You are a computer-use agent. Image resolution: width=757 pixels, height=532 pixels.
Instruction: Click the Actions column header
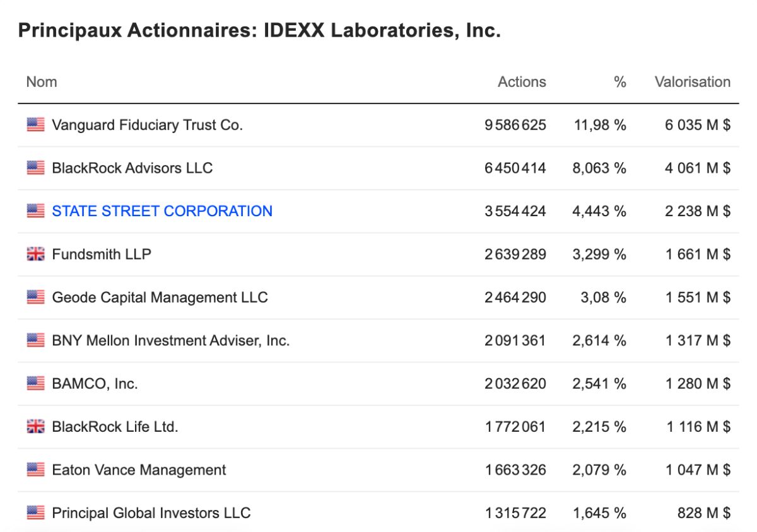click(522, 82)
